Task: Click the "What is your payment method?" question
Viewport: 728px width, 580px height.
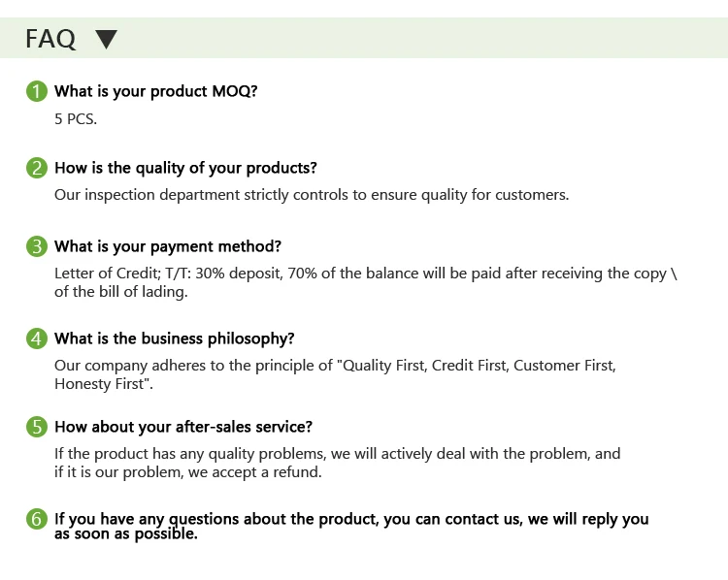Action: pyautogui.click(x=168, y=245)
